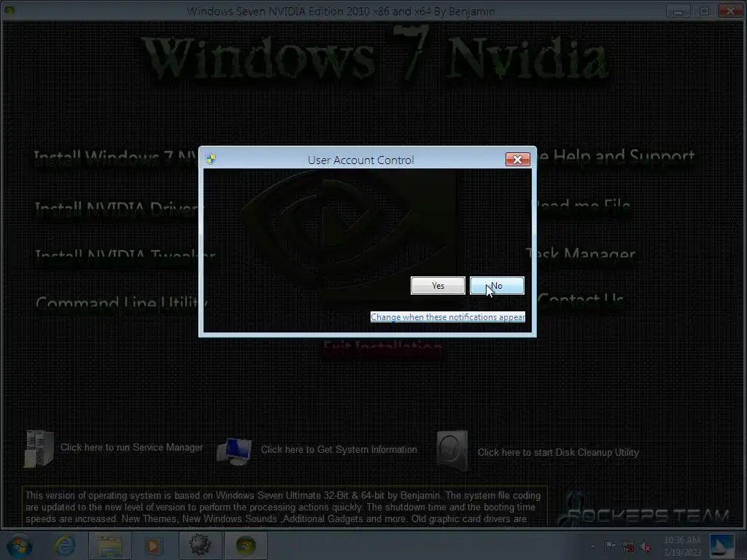747x560 pixels.
Task: Click the gear application icon on taskbar
Action: (x=200, y=545)
